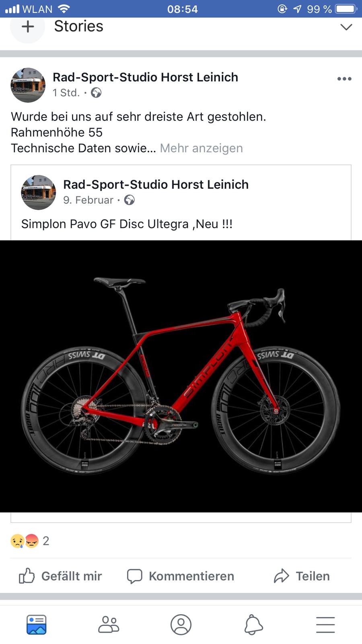The width and height of the screenshot is (362, 644).
Task: Open the Rad-Sport-Studio Horst Leinich page name
Action: point(145,77)
